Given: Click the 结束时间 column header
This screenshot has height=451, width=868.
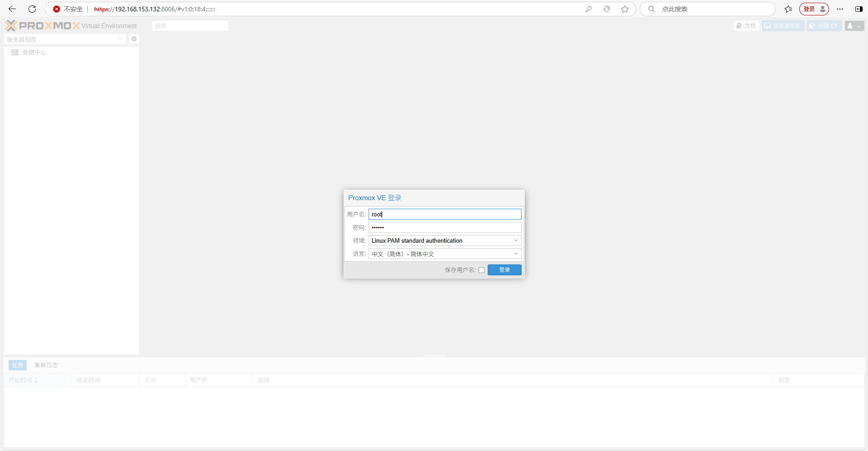Looking at the screenshot, I should pyautogui.click(x=106, y=380).
